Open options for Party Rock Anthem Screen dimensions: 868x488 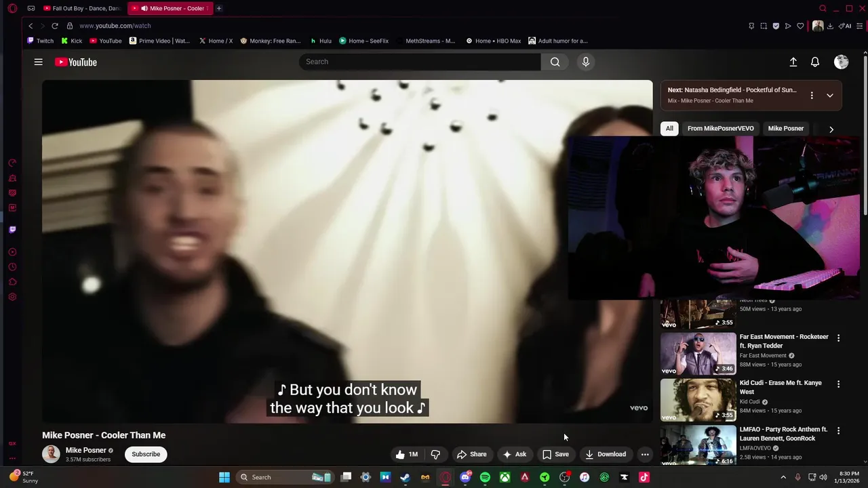click(x=838, y=430)
